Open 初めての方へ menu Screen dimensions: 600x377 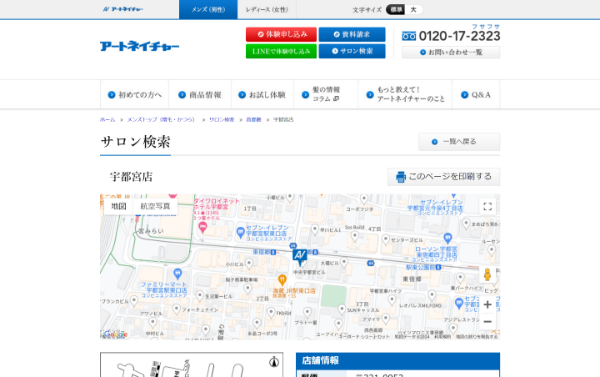[x=135, y=95]
